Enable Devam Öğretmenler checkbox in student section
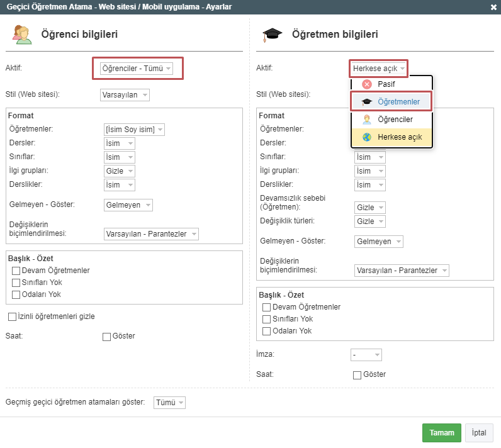Image resolution: width=501 pixels, height=448 pixels. coord(16,271)
